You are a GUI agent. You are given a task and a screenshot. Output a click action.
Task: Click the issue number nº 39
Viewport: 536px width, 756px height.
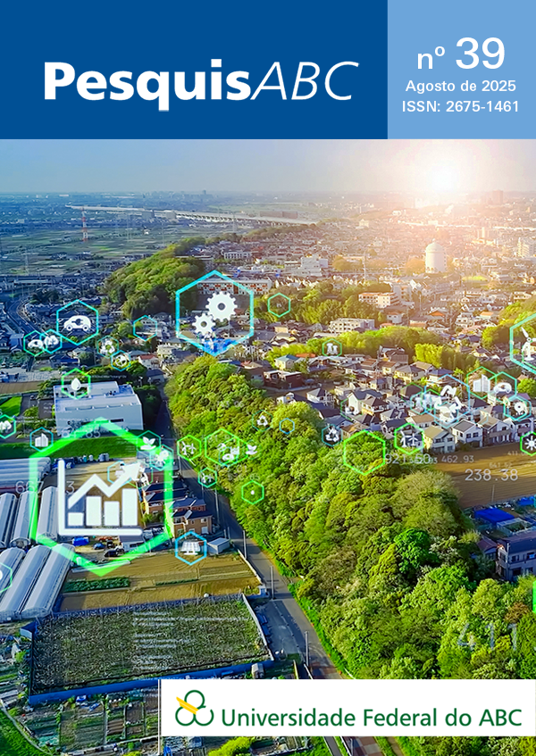(x=461, y=55)
